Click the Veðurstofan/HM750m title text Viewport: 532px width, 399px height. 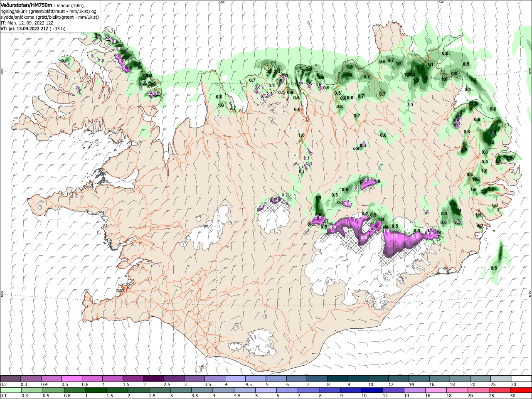click(26, 5)
